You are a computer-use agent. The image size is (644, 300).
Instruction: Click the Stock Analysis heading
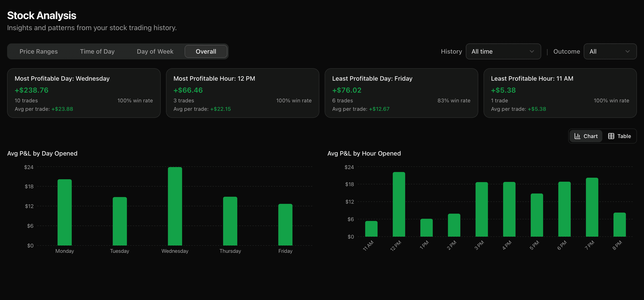[41, 15]
